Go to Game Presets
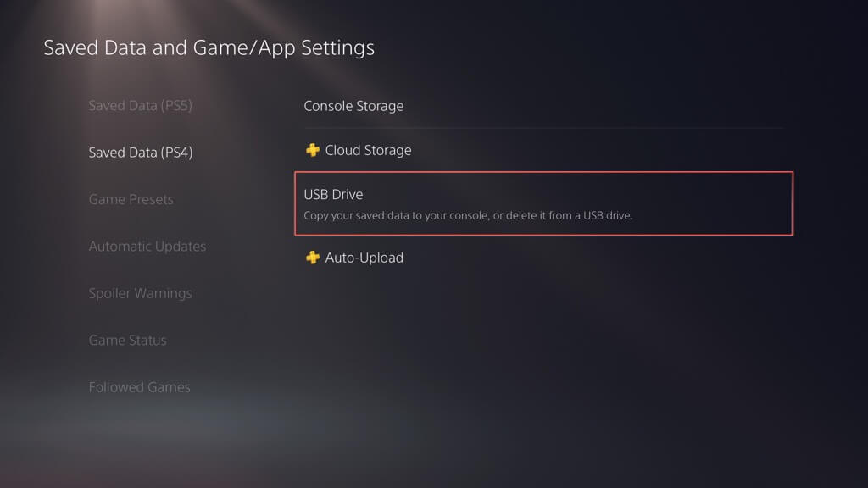 point(131,200)
